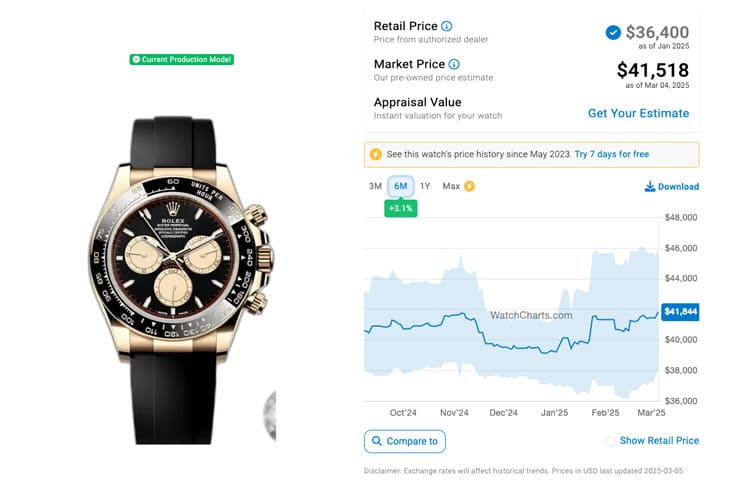This screenshot has width=730, height=482.
Task: Click the Market Price info icon
Action: (454, 64)
